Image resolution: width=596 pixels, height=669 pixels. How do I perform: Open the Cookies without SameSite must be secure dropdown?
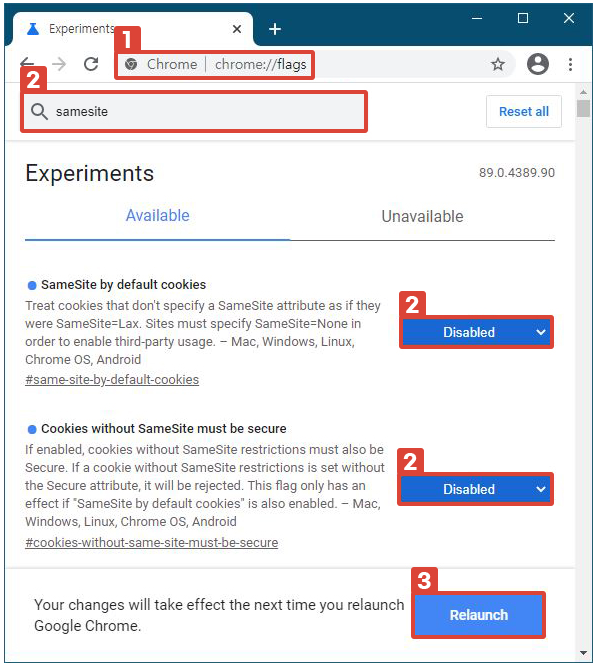tap(475, 489)
